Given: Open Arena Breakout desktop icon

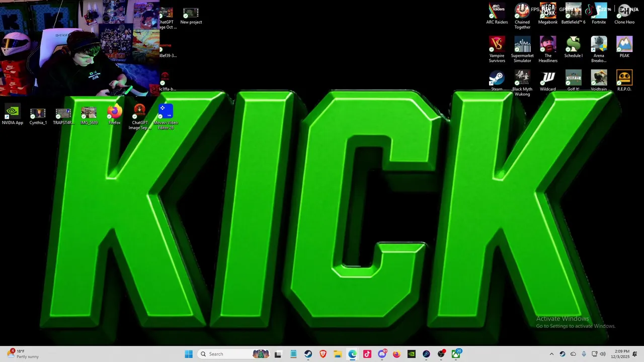Looking at the screenshot, I should pos(599,50).
